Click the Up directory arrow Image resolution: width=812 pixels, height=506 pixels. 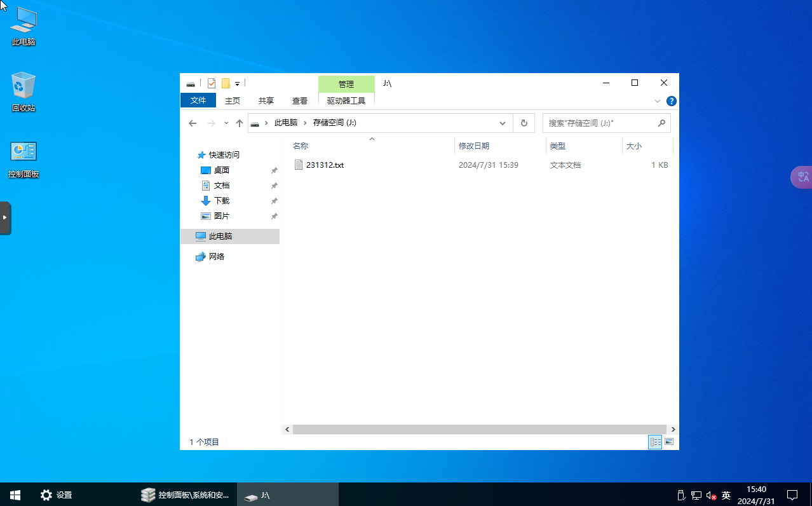click(x=240, y=123)
